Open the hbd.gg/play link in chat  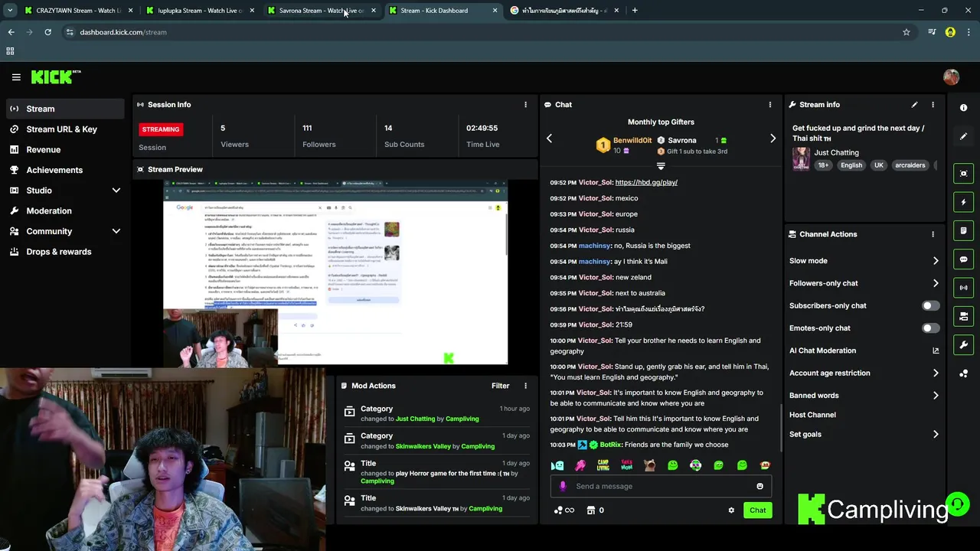pyautogui.click(x=646, y=182)
